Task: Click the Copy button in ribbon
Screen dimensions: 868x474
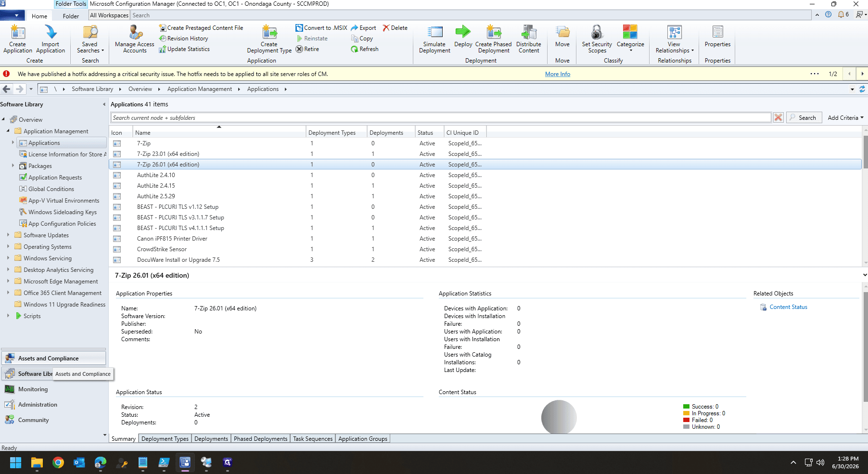Action: [362, 38]
